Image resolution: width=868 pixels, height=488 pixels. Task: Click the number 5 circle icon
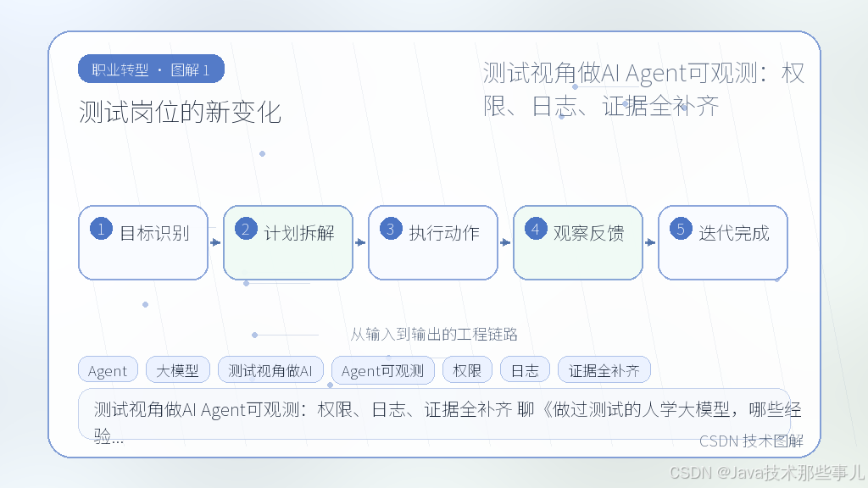[681, 229]
